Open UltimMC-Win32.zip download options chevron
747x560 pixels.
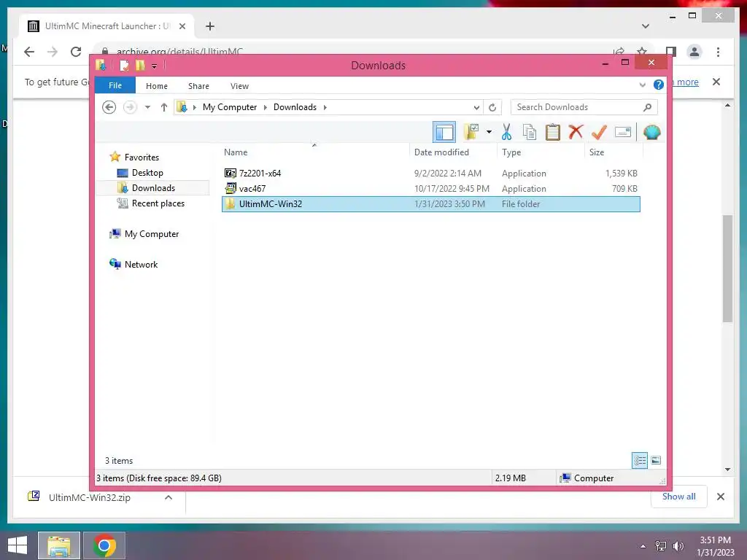[x=169, y=497]
